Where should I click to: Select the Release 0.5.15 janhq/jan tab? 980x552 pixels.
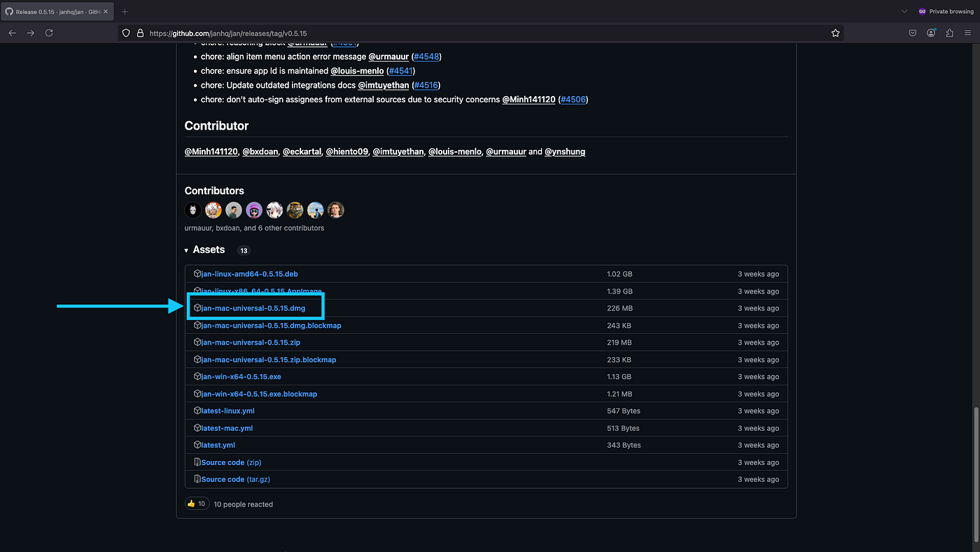[57, 11]
